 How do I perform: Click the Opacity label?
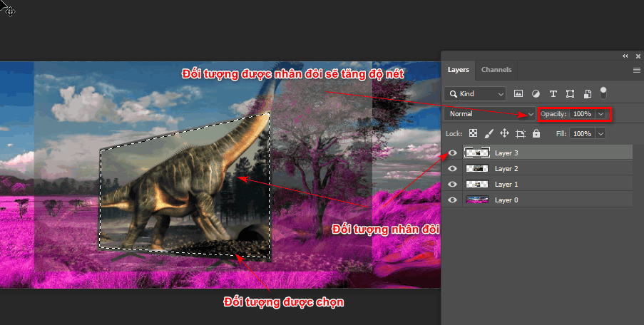[x=553, y=114]
